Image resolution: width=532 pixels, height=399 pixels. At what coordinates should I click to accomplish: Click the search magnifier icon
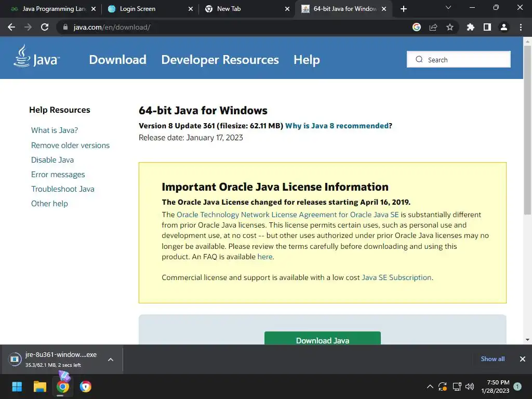[419, 59]
